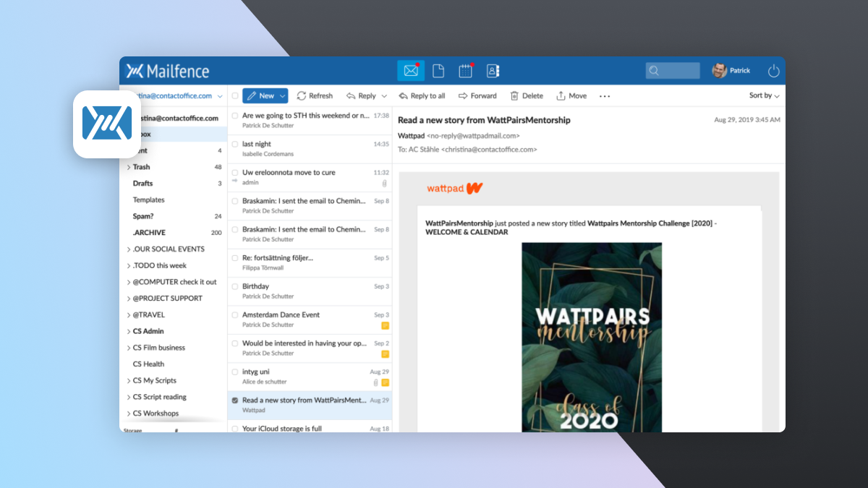The width and height of the screenshot is (868, 488).
Task: Check the 'Birthday' email checkbox
Action: coord(235,286)
